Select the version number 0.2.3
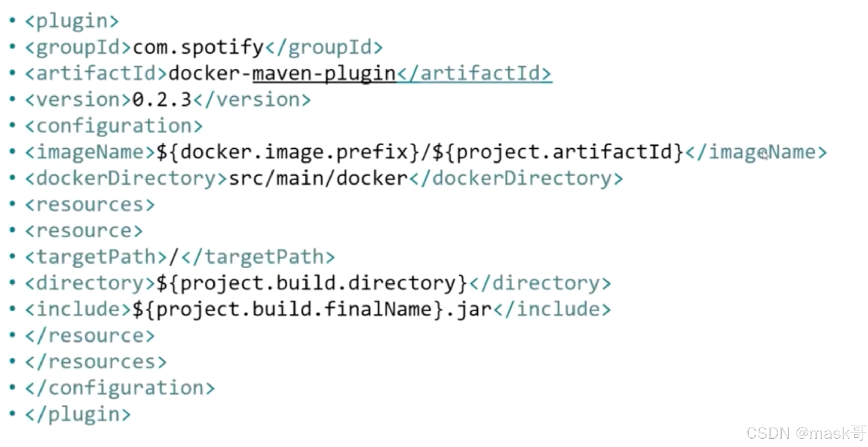This screenshot has width=868, height=447. tap(162, 100)
